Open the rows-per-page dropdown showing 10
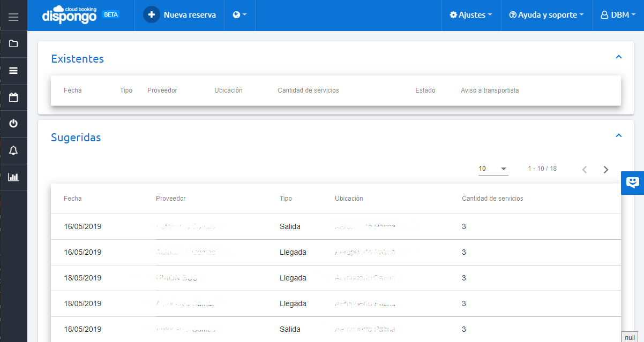The image size is (644, 342). pos(493,169)
